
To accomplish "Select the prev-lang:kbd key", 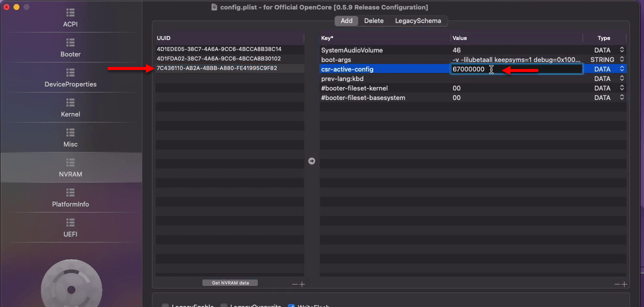I will [x=342, y=78].
